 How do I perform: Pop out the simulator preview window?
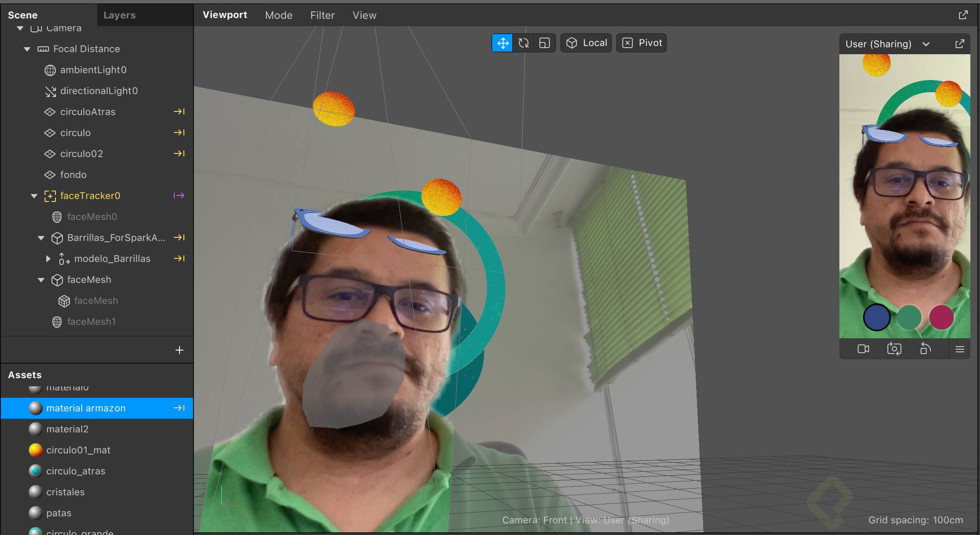point(959,44)
